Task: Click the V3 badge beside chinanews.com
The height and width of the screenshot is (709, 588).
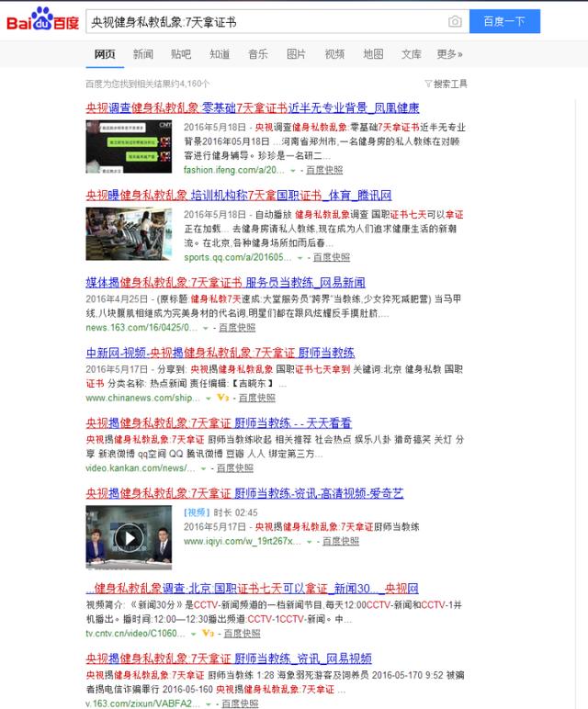Action: tap(223, 398)
